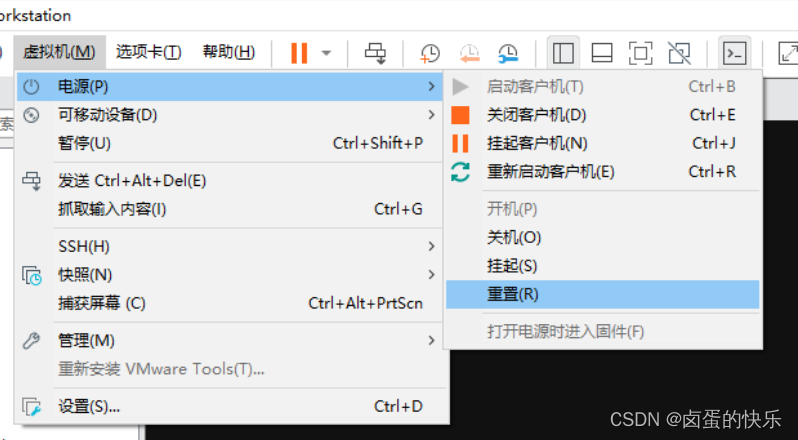Image resolution: width=798 pixels, height=440 pixels.
Task: Click 打开电源时进入固件(F) entry
Action: coord(603,332)
